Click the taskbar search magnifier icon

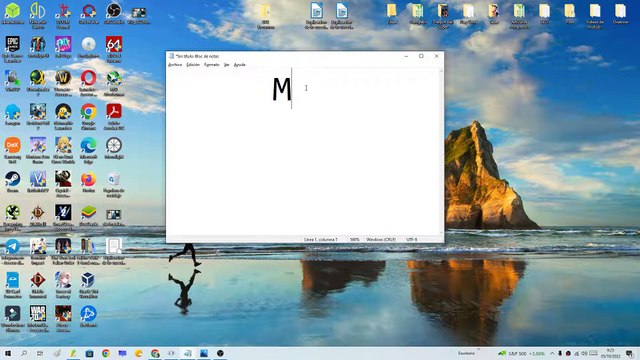click(24, 353)
